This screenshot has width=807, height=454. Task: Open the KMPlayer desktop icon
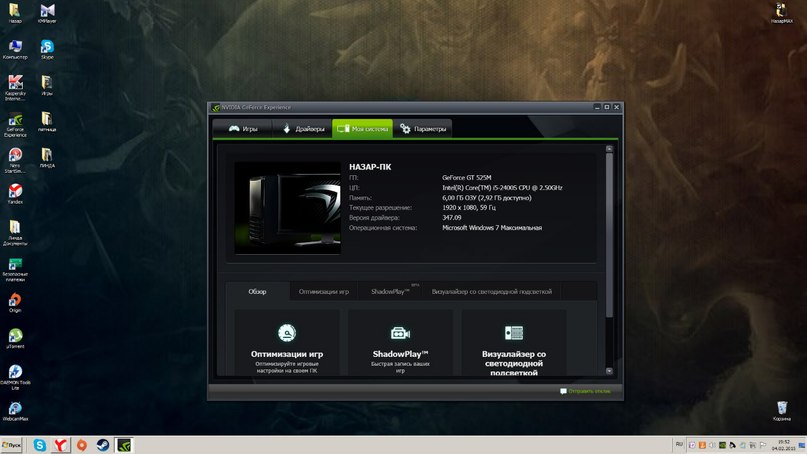click(x=47, y=13)
